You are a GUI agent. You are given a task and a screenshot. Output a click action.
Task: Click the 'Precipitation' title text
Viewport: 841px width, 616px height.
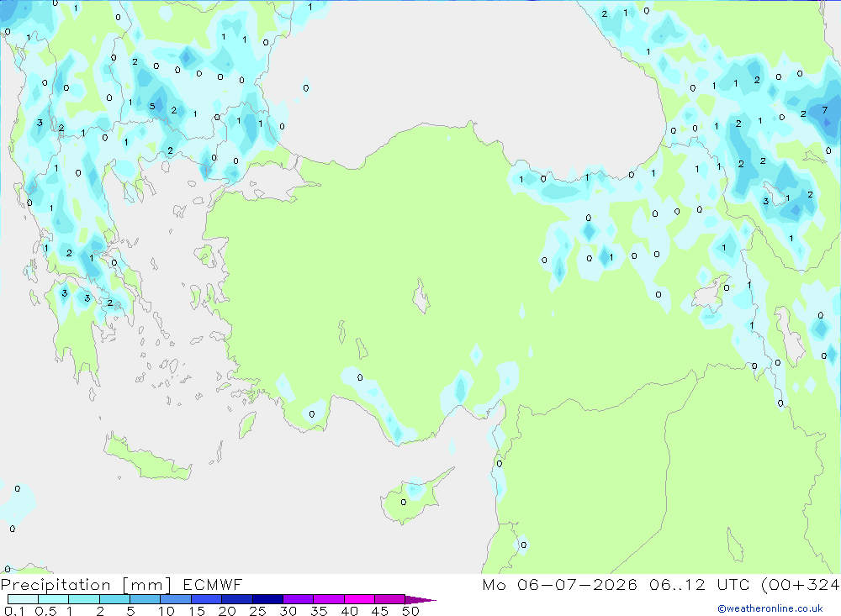[56, 585]
